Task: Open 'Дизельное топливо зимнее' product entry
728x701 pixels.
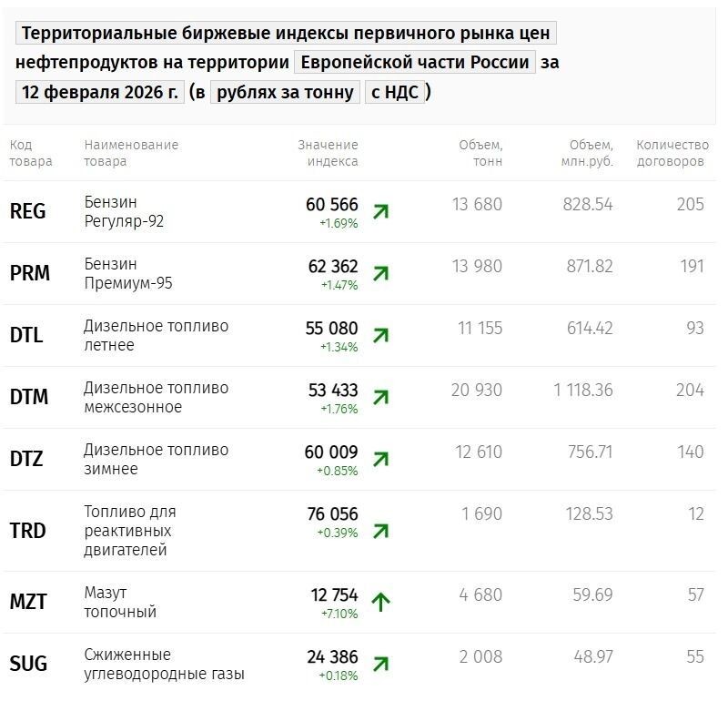Action: click(156, 460)
